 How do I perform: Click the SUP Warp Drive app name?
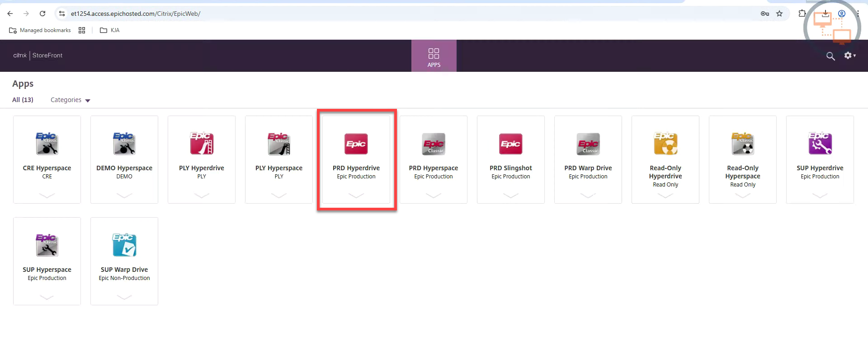coord(124,270)
